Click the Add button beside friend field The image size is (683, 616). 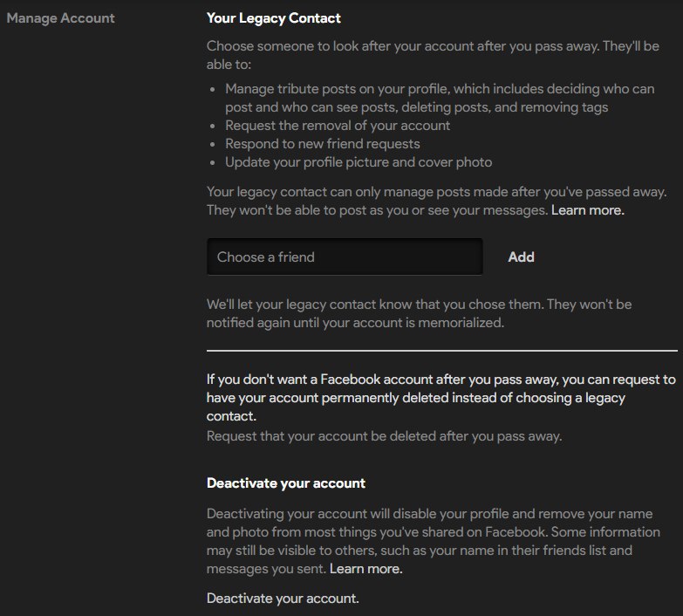(x=521, y=257)
